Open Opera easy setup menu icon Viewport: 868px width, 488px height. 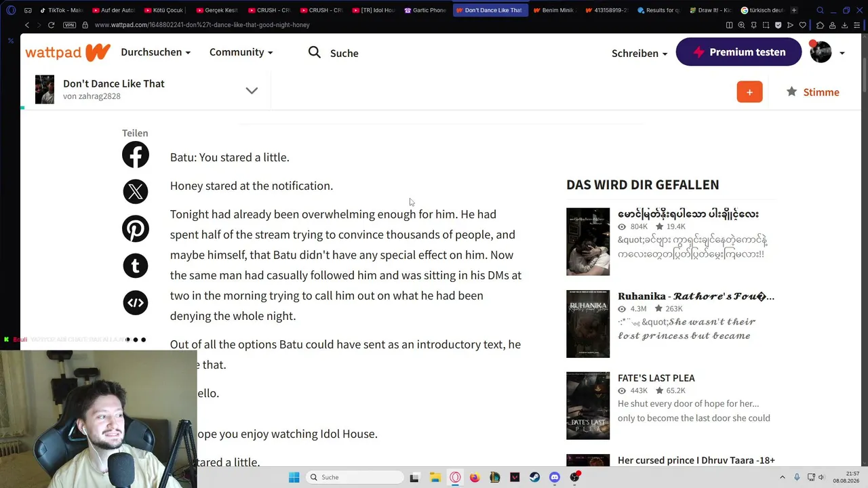tap(858, 25)
